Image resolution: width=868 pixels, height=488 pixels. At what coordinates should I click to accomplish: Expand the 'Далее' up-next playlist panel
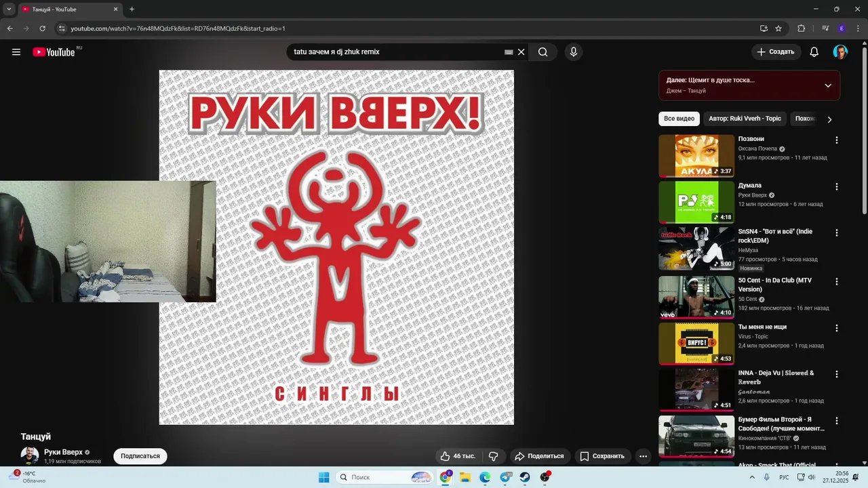[828, 85]
